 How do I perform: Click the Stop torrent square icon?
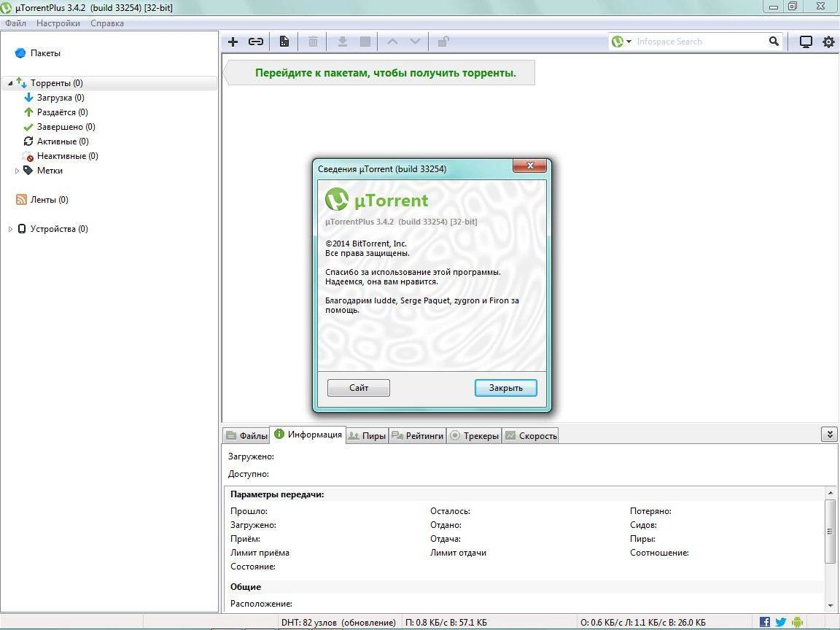365,42
